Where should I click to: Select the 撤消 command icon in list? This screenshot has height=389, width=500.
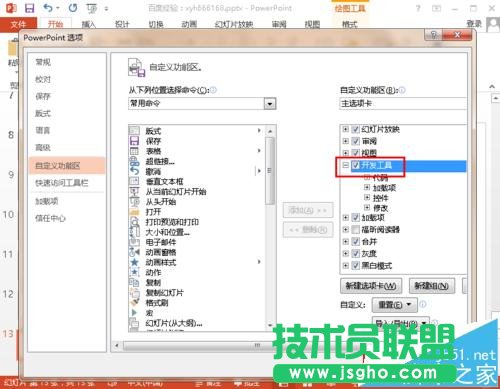[x=134, y=171]
